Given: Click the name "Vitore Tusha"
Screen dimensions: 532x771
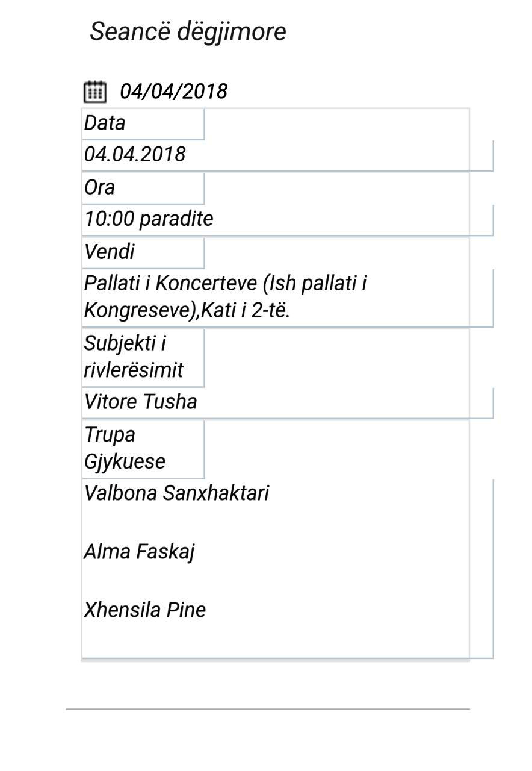Looking at the screenshot, I should pyautogui.click(x=141, y=402).
